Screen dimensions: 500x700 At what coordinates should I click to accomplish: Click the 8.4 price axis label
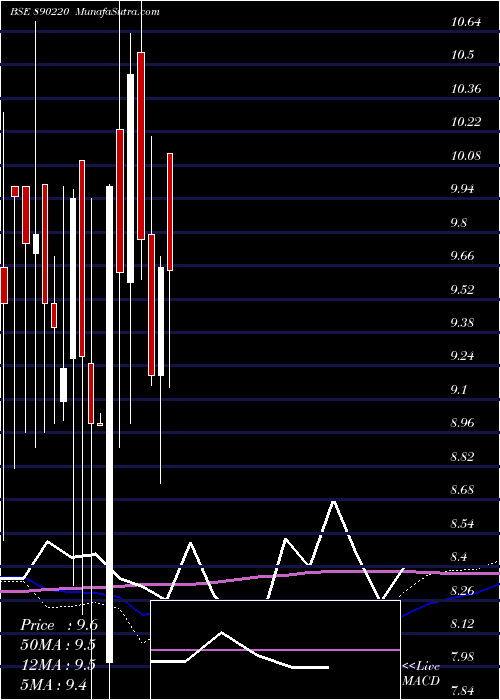pyautogui.click(x=459, y=557)
